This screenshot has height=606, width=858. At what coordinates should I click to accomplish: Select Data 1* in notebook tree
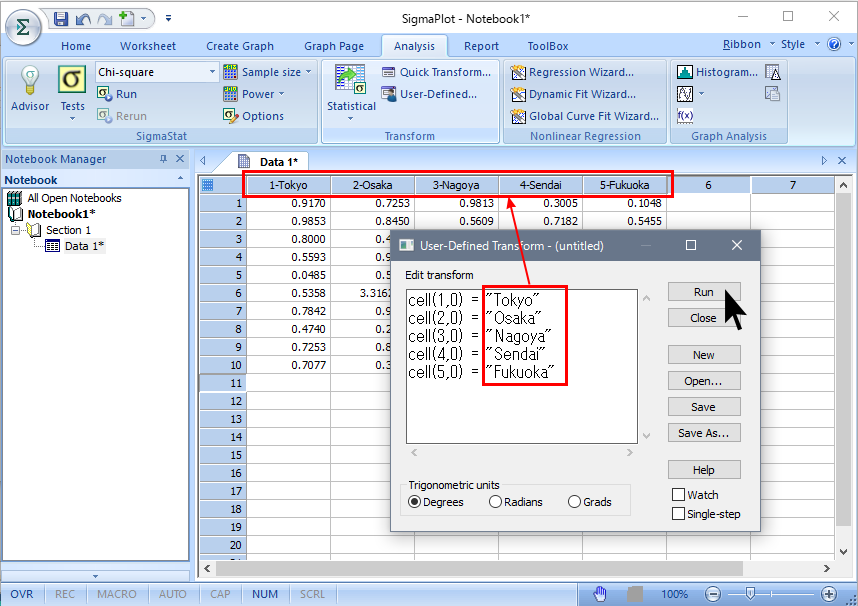83,246
